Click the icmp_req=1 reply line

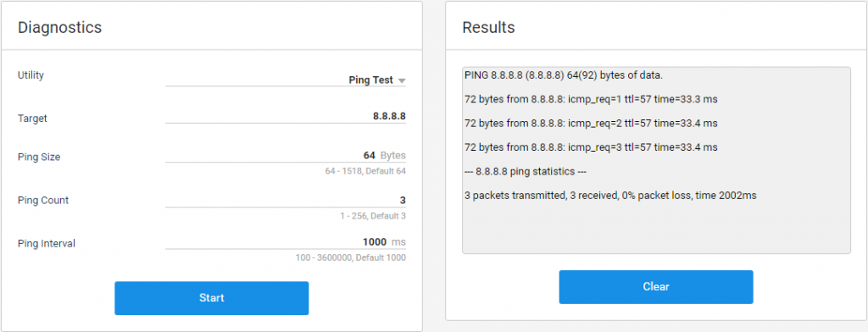pyautogui.click(x=591, y=99)
